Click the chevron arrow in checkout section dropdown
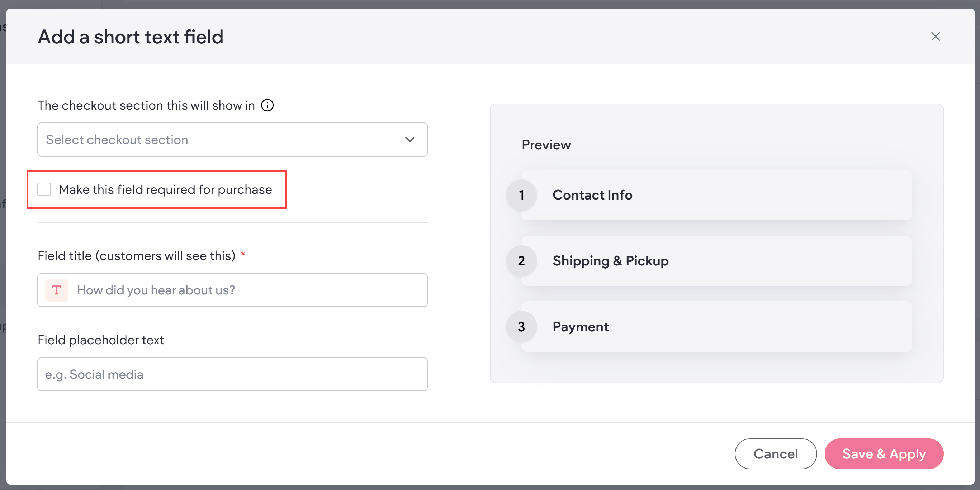The image size is (980, 490). (x=409, y=139)
